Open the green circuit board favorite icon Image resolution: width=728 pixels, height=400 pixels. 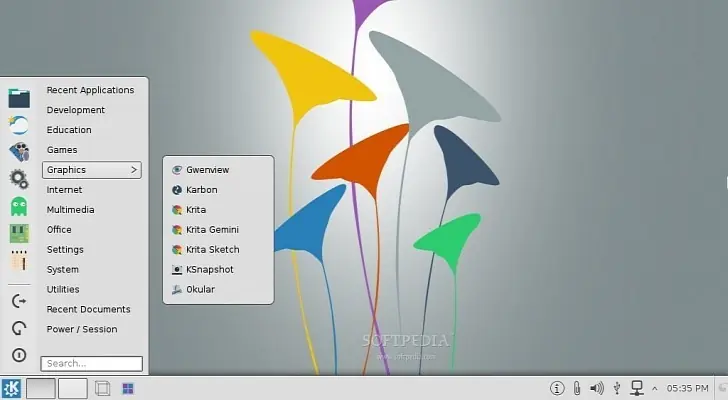point(19,233)
